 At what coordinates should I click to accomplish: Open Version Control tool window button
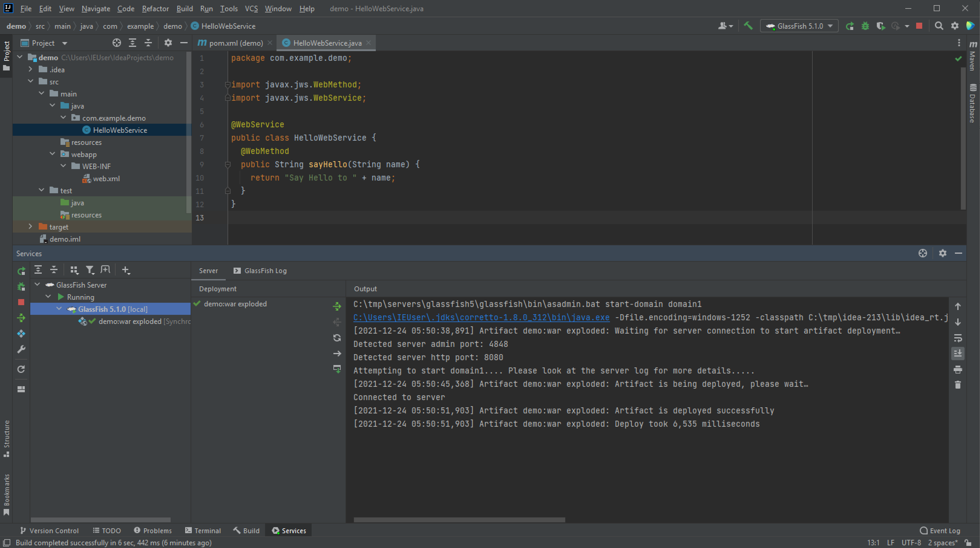pos(49,530)
